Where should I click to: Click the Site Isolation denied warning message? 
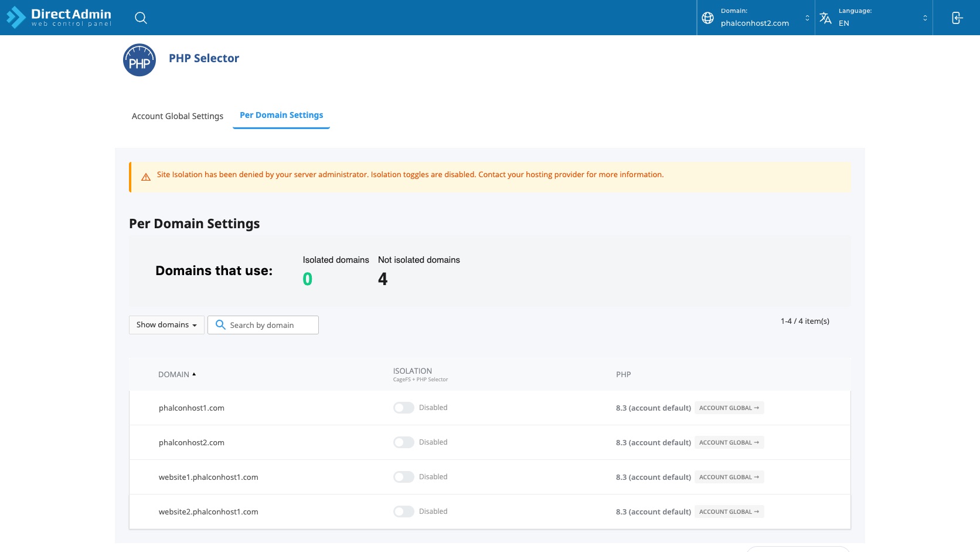(410, 174)
